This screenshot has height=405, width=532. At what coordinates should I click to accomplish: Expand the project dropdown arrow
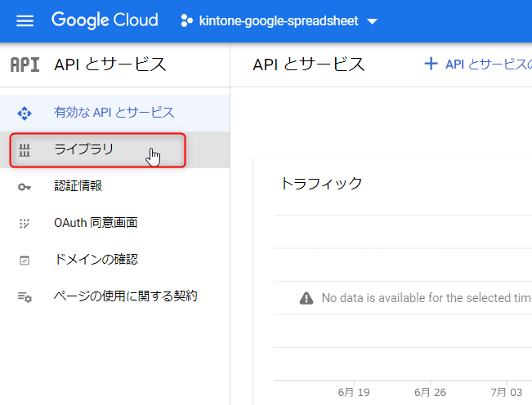point(373,22)
